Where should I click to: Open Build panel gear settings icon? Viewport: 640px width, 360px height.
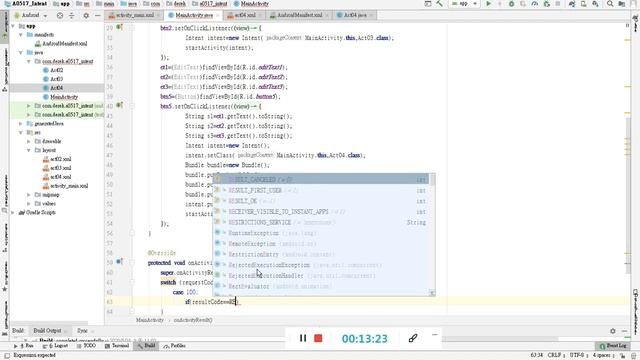pyautogui.click(x=613, y=331)
